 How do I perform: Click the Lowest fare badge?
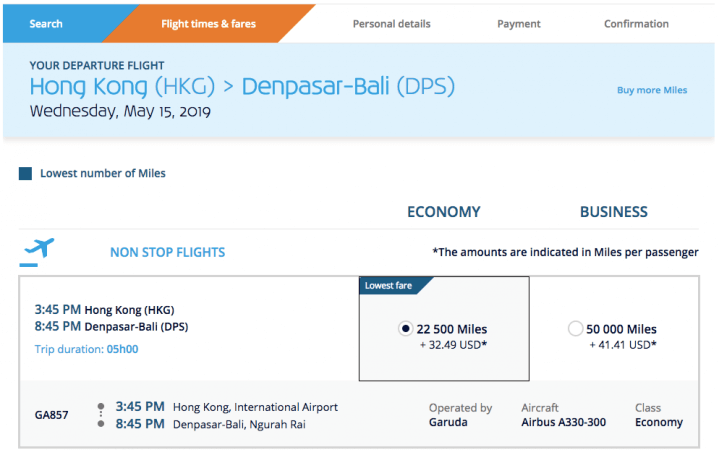[389, 285]
